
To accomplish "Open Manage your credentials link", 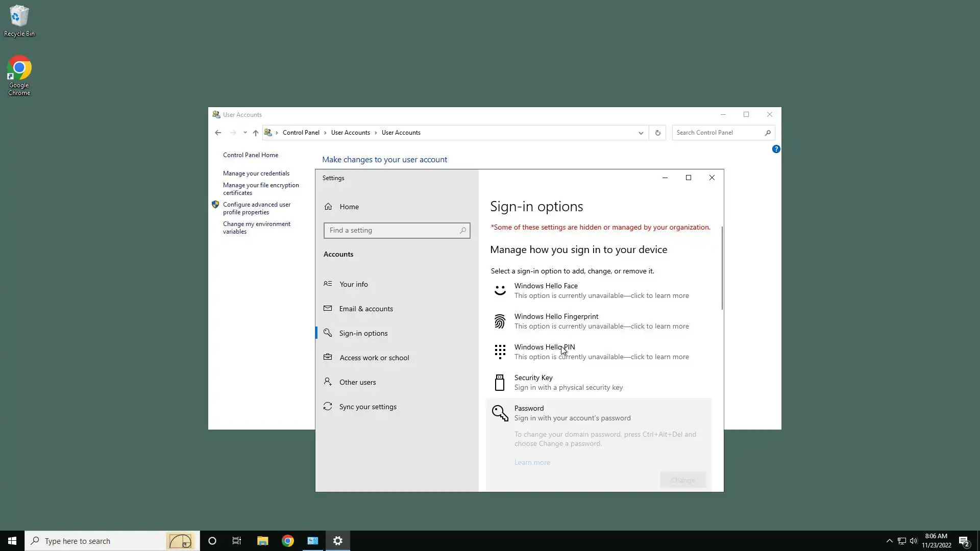I will [x=256, y=173].
